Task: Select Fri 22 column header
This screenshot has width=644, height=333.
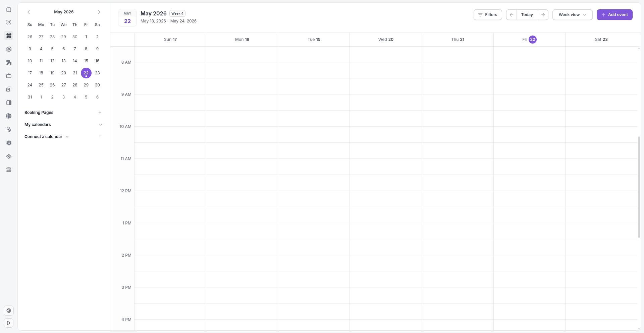Action: (x=529, y=40)
